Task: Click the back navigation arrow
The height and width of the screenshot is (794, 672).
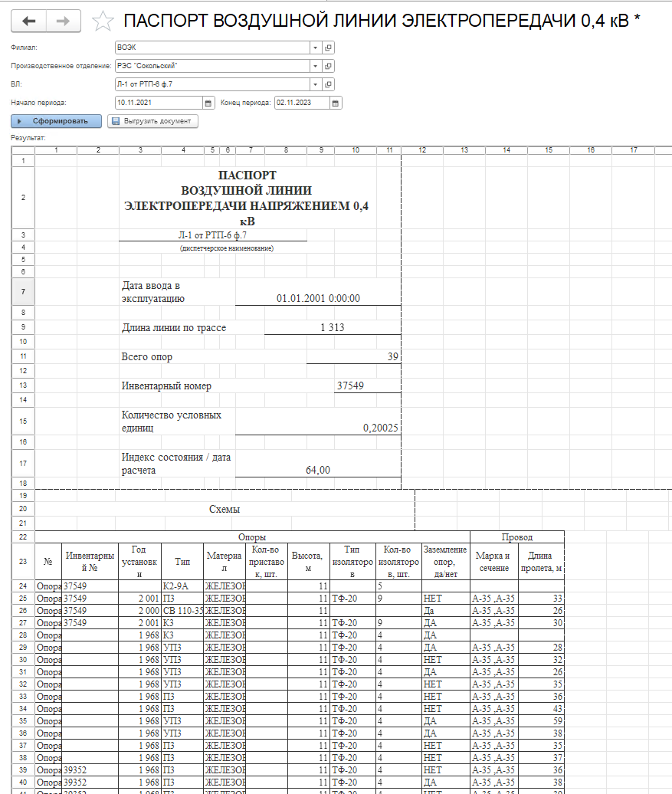Action: pyautogui.click(x=29, y=21)
